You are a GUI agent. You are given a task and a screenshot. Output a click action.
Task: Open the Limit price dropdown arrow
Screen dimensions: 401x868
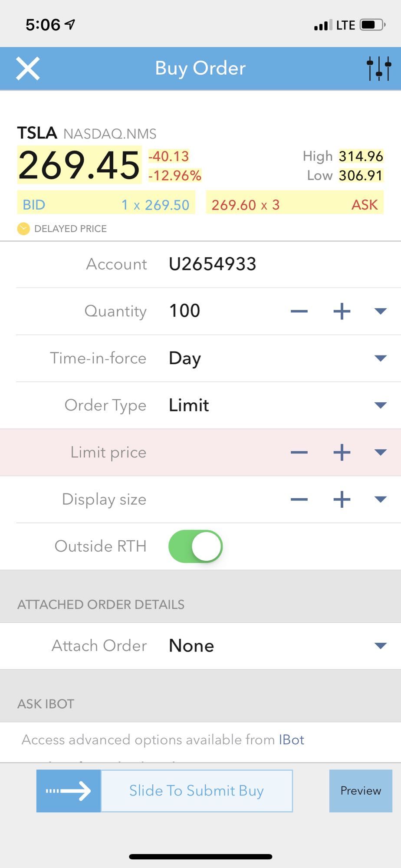coord(380,452)
